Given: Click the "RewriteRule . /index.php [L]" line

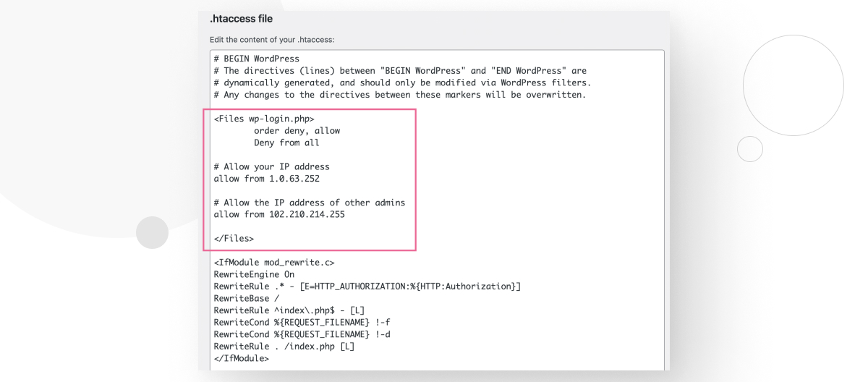Looking at the screenshot, I should point(284,347).
